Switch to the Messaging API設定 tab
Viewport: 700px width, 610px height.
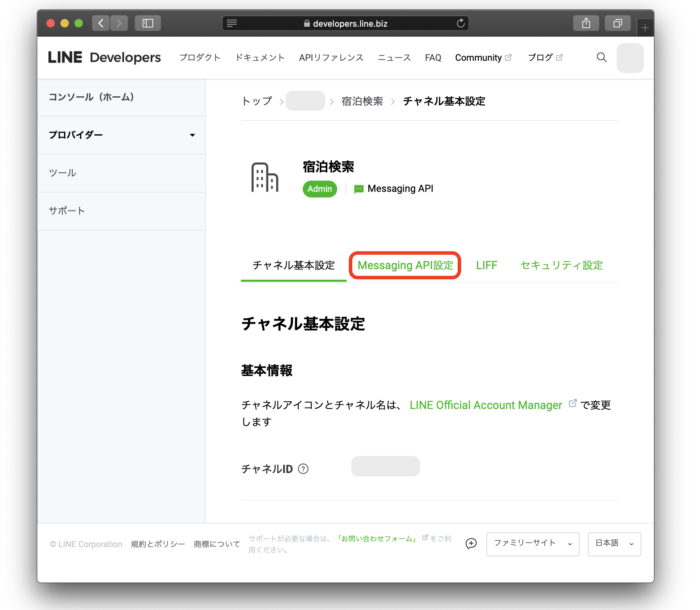pyautogui.click(x=405, y=266)
